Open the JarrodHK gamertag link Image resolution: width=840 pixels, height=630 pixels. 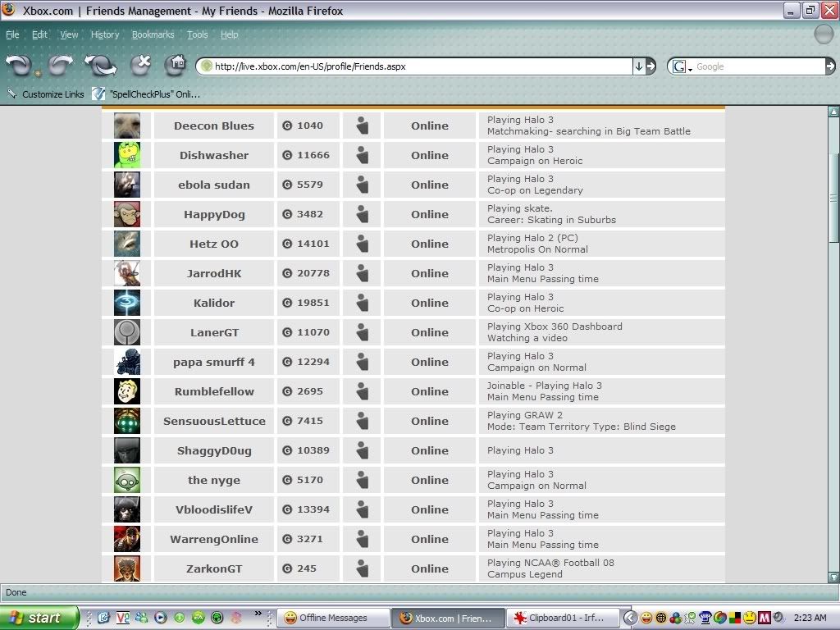click(x=214, y=273)
